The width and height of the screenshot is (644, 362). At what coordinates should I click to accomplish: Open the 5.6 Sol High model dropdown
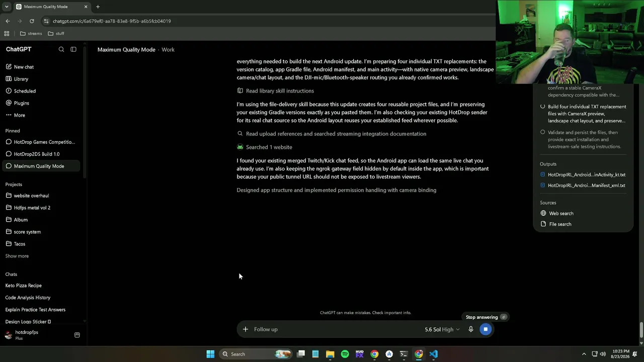click(442, 329)
